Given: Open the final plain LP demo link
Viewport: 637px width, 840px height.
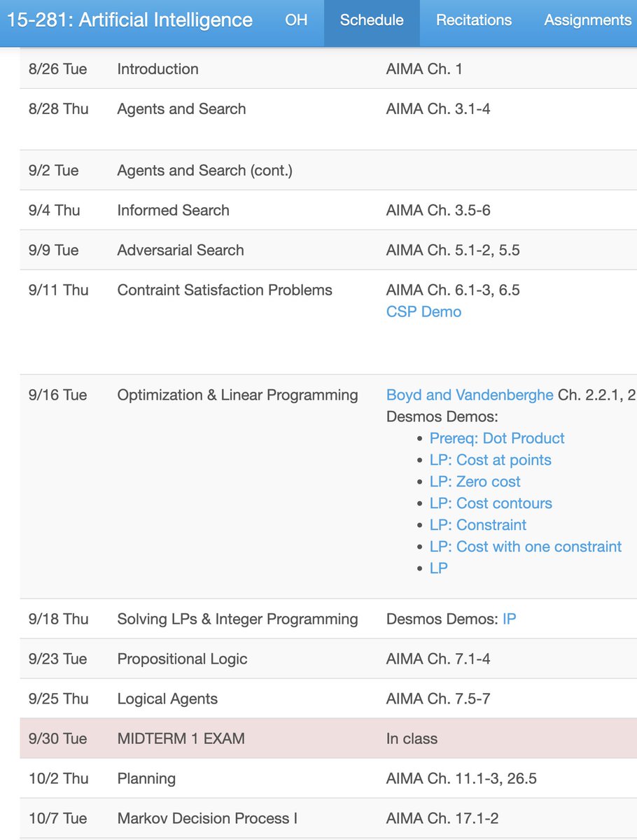Looking at the screenshot, I should pyautogui.click(x=439, y=568).
